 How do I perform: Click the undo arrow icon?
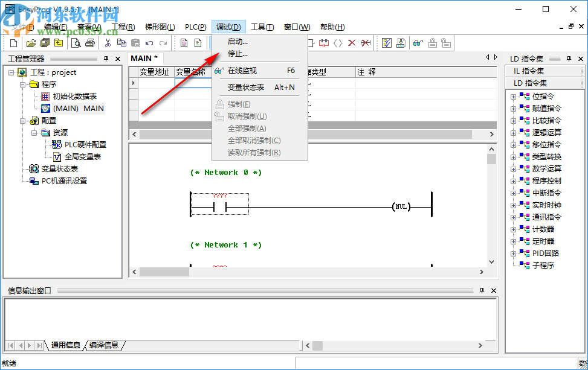point(149,43)
